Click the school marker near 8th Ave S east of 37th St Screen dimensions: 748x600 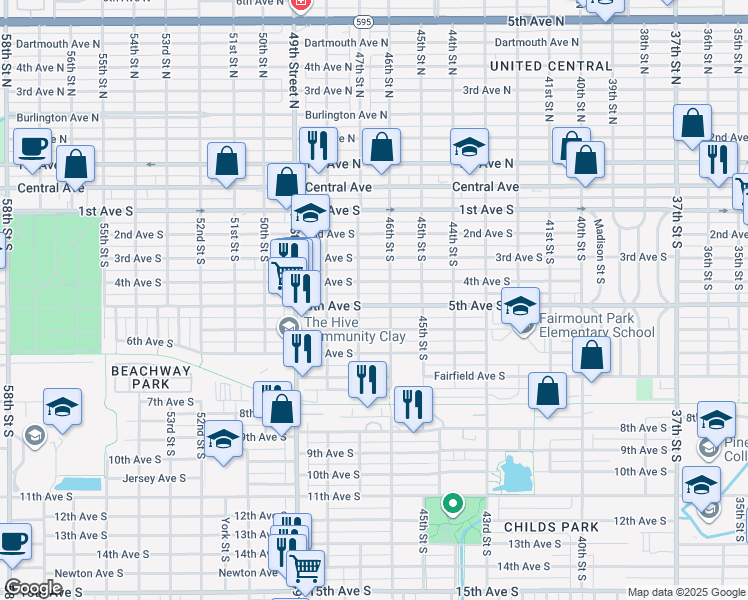(x=717, y=422)
